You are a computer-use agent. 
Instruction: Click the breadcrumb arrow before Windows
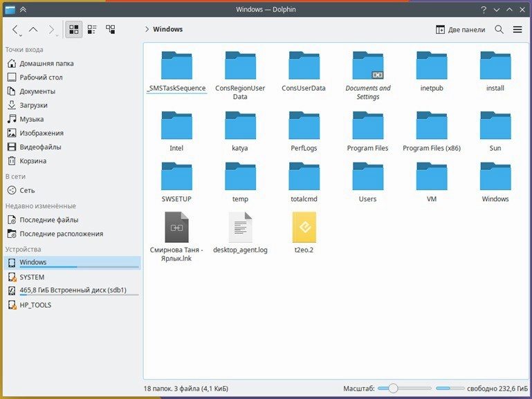pyautogui.click(x=147, y=29)
